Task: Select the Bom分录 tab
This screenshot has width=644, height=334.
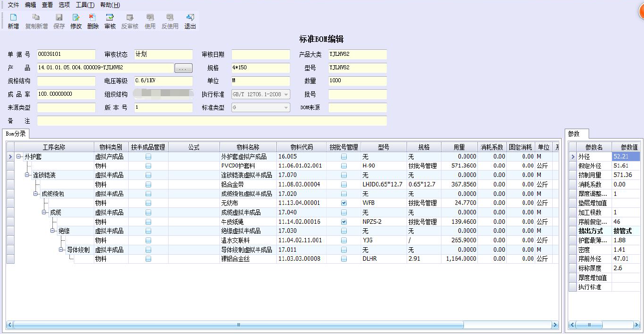Action: (x=16, y=134)
